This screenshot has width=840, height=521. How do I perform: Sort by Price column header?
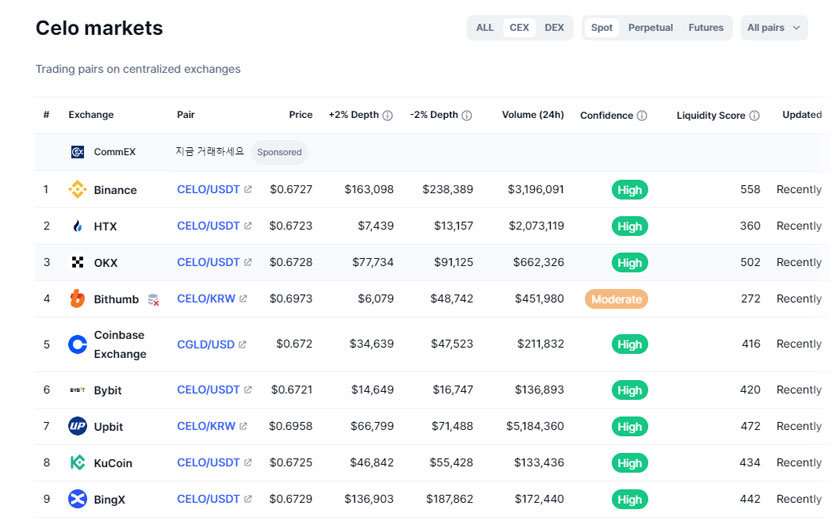pos(301,115)
